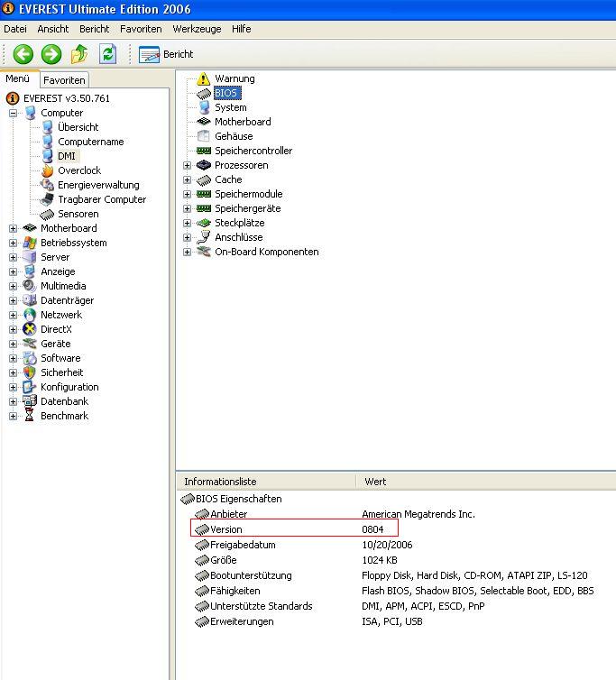Select the Software tree item
This screenshot has height=680, width=616.
(60, 358)
